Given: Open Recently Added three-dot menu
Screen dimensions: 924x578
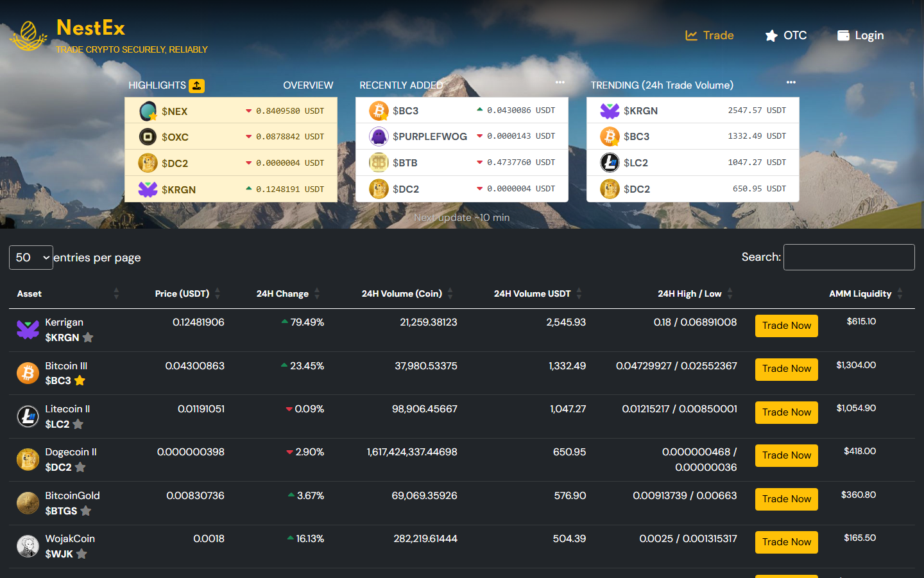Looking at the screenshot, I should 560,82.
